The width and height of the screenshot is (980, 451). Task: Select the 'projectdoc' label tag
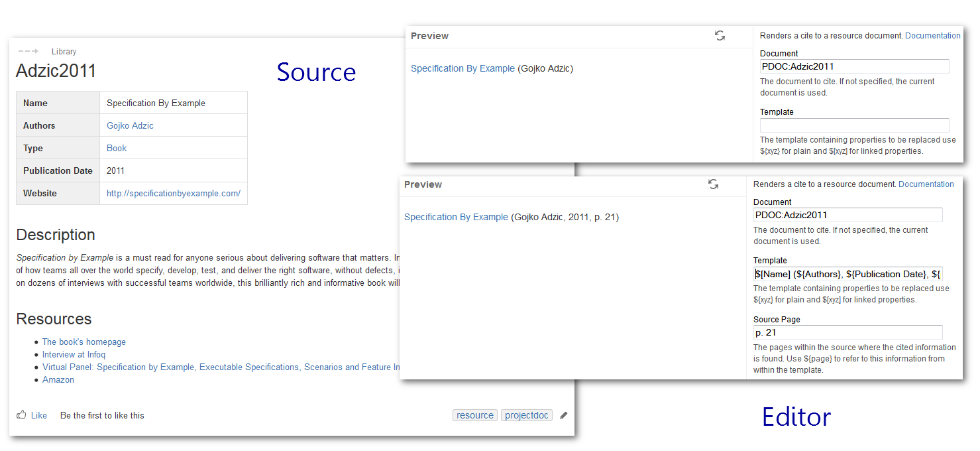[526, 415]
